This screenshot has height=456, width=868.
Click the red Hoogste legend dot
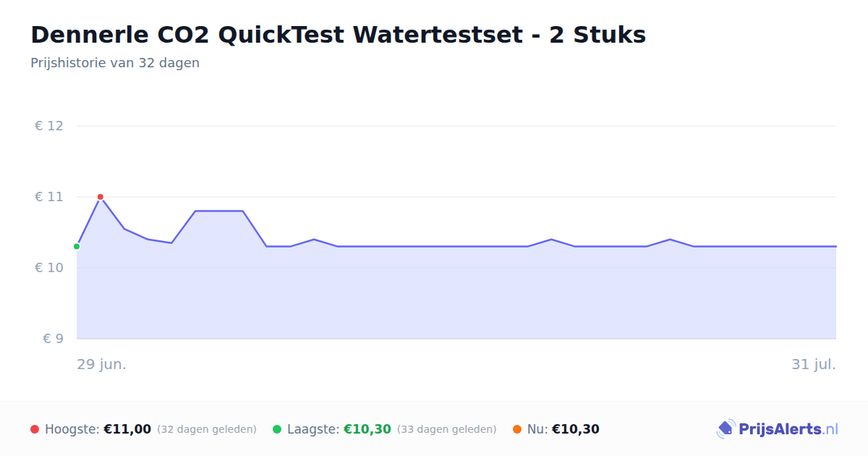35,429
